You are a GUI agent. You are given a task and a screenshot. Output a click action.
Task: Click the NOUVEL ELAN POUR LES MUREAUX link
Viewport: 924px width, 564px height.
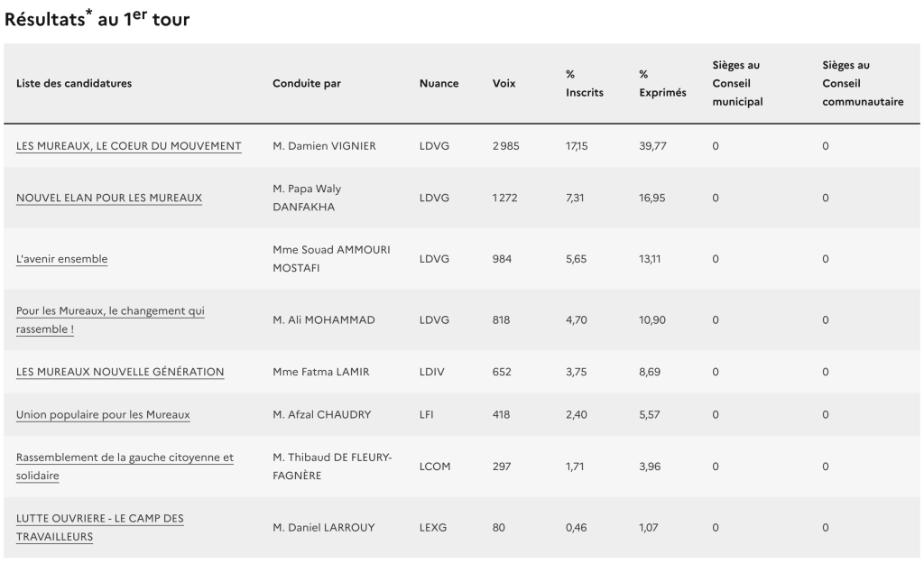[109, 198]
